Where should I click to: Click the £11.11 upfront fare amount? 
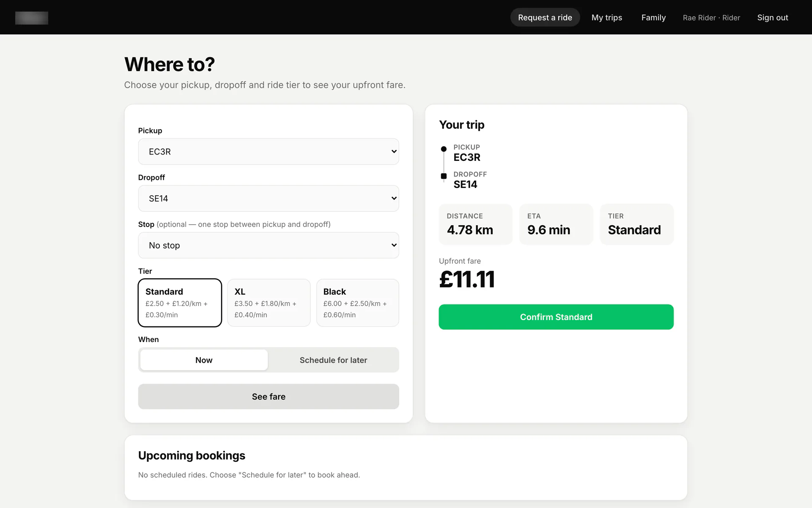tap(467, 279)
